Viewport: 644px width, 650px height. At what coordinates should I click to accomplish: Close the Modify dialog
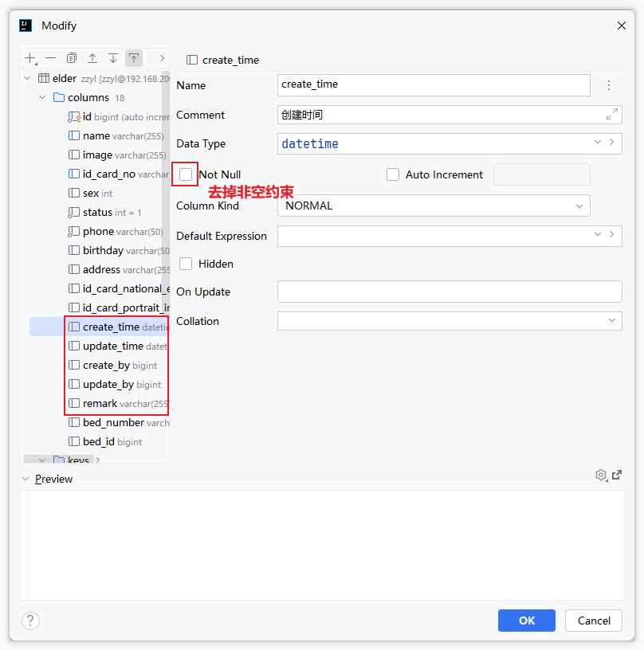(x=621, y=25)
